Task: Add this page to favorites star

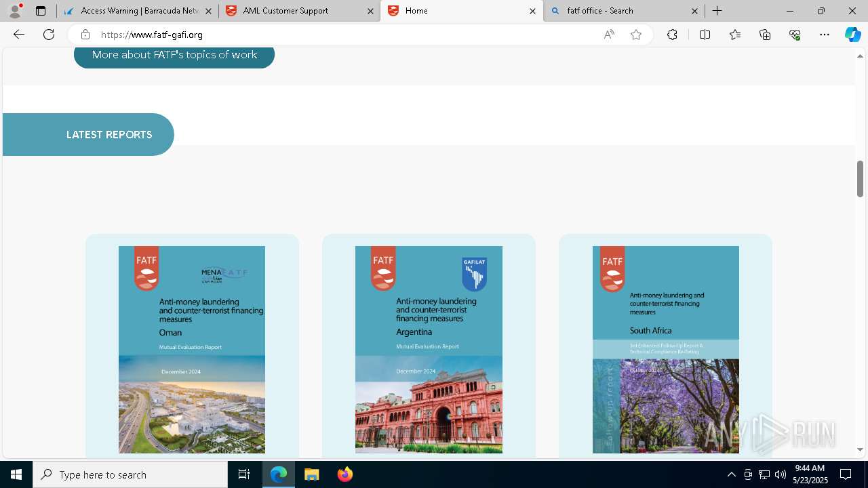Action: pyautogui.click(x=636, y=35)
